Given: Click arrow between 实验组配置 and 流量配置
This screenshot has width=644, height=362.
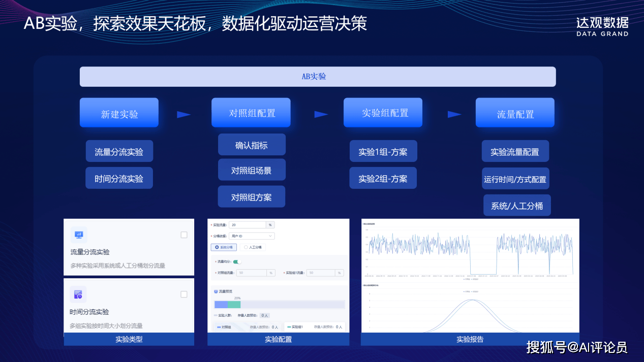Looking at the screenshot, I should click(x=454, y=114).
